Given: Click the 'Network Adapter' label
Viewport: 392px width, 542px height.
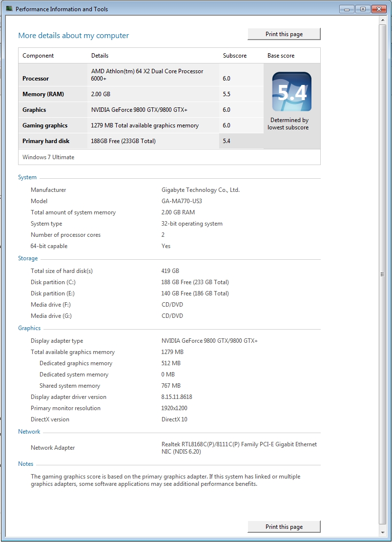Looking at the screenshot, I should pos(53,448).
